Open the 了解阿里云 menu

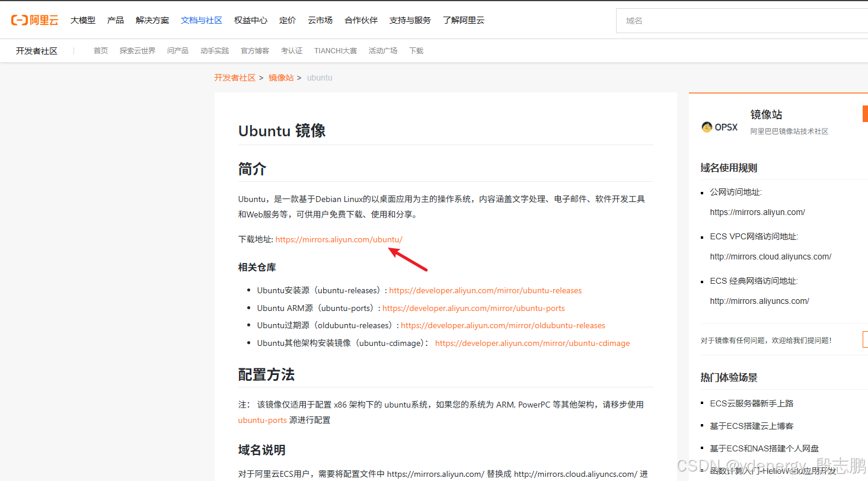point(464,20)
